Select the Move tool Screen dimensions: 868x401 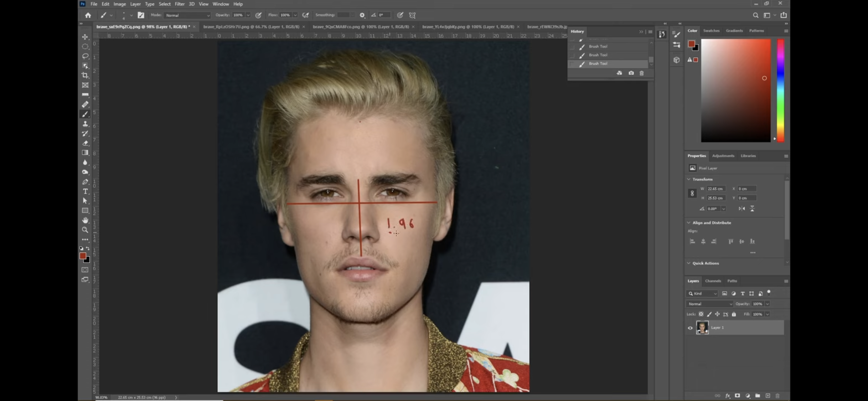(85, 37)
